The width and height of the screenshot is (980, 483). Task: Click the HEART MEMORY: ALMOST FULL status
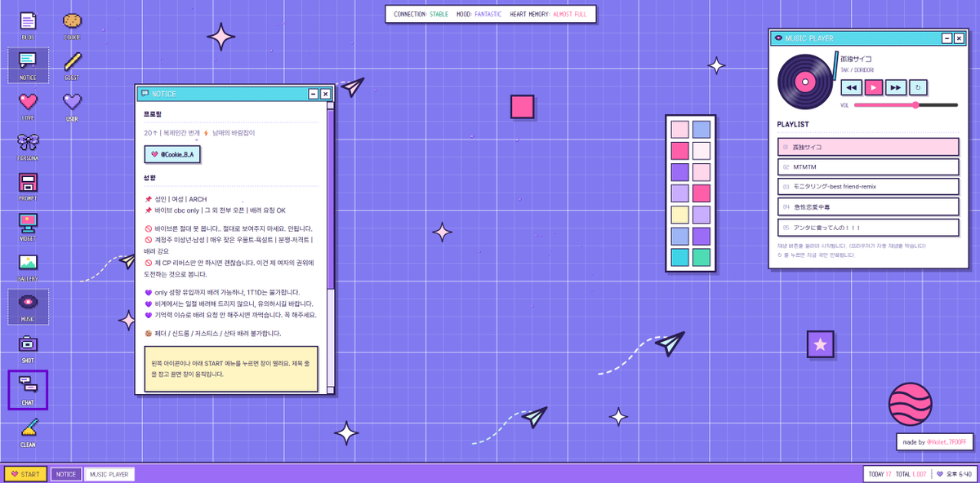(548, 14)
